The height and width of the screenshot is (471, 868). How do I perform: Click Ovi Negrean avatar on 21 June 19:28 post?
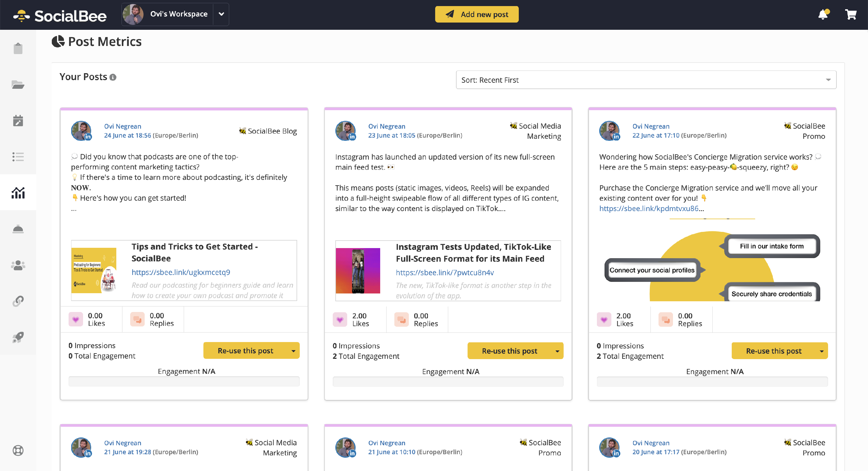[81, 447]
